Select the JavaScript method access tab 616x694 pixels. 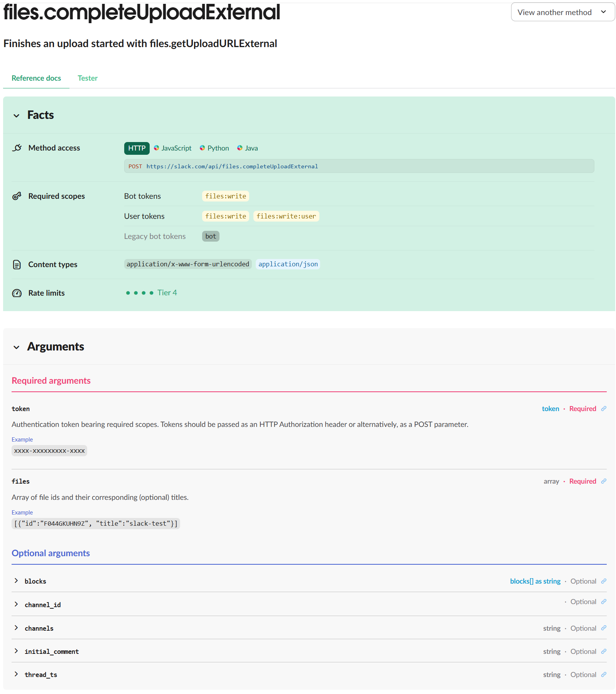[x=172, y=148]
